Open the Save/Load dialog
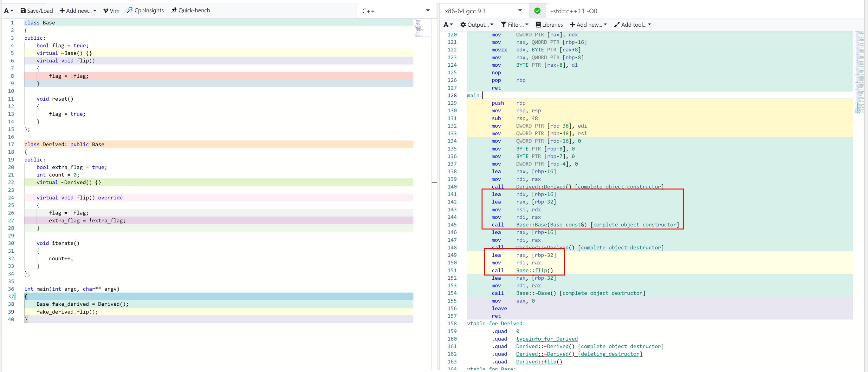This screenshot has height=372, width=868. coord(37,11)
